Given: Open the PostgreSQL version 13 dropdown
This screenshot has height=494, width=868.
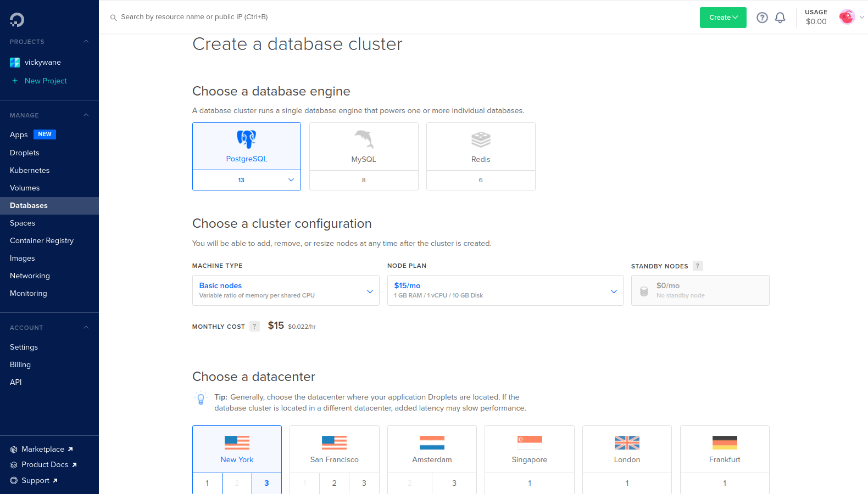Looking at the screenshot, I should pos(247,180).
